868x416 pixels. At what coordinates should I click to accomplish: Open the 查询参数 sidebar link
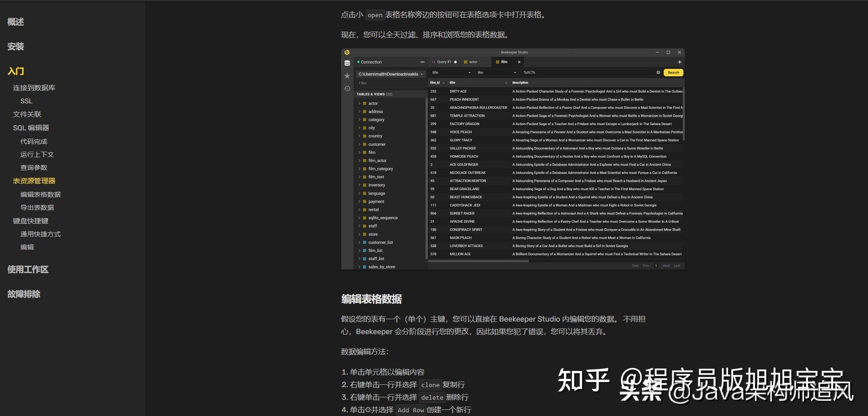point(34,168)
